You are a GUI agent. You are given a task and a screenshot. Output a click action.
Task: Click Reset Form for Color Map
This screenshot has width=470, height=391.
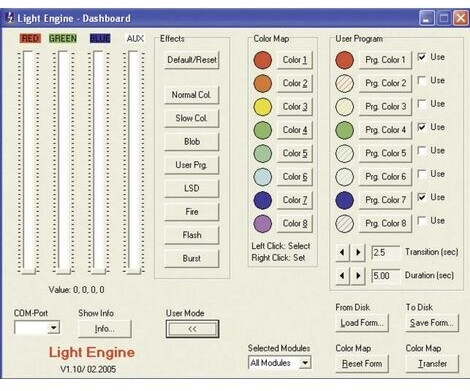362,364
